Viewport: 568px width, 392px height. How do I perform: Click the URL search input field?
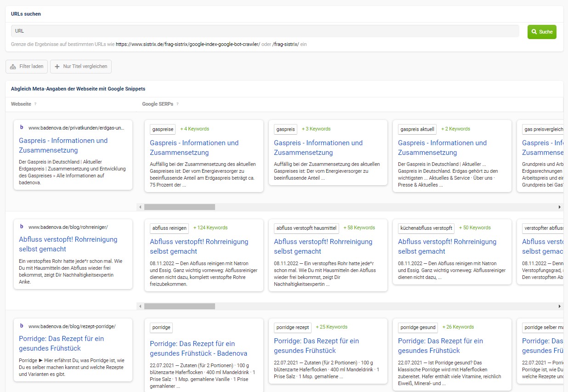(x=265, y=31)
